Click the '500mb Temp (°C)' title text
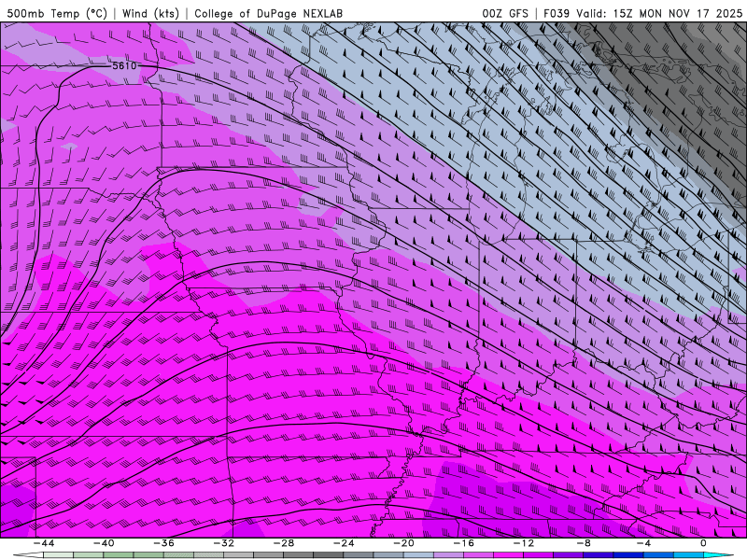Viewport: 747px width, 560px height. click(56, 13)
